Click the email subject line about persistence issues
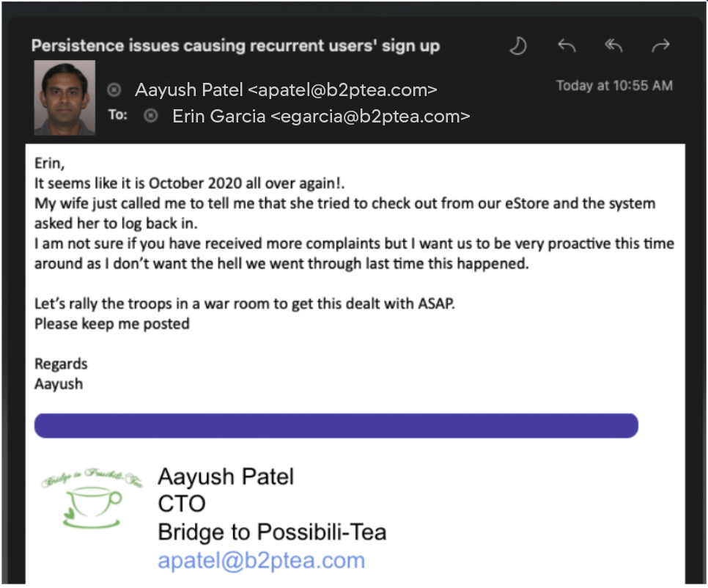 pyautogui.click(x=235, y=45)
